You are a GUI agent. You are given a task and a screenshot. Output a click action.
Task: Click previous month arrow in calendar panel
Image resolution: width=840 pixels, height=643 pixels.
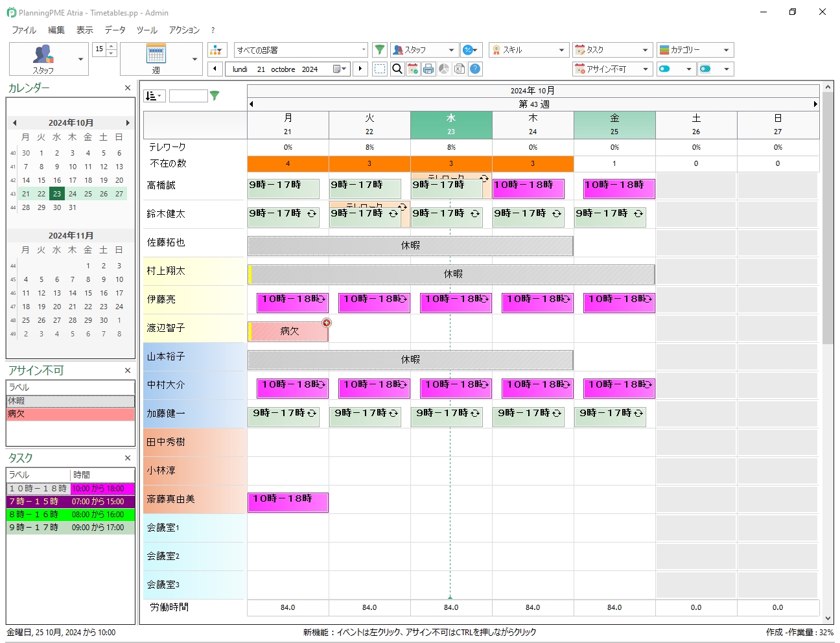14,123
